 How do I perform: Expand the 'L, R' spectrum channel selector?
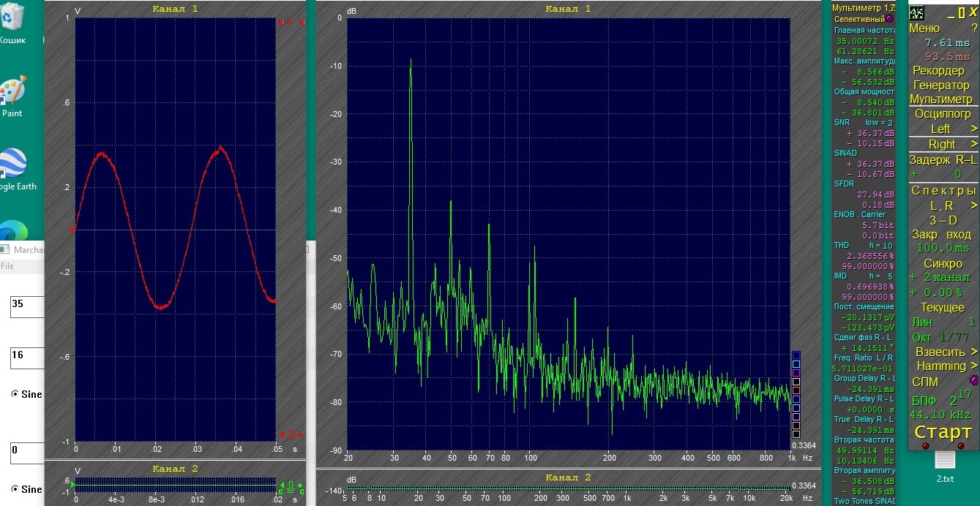tap(974, 205)
